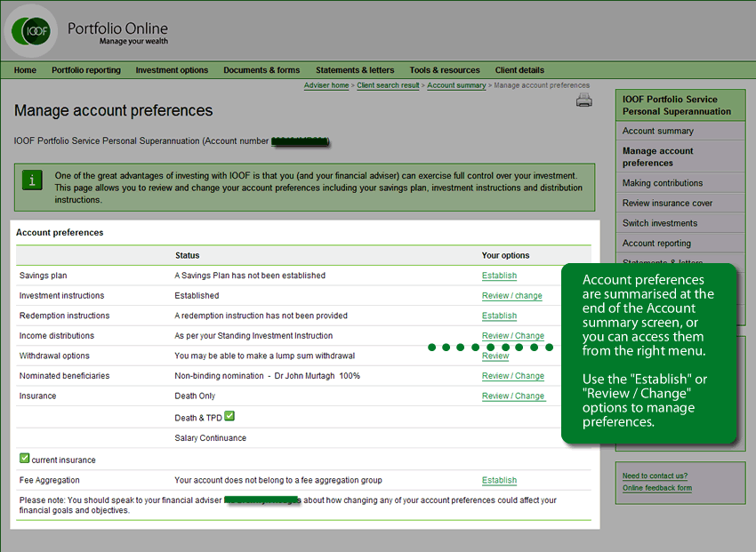The image size is (756, 552).
Task: Open Account reporting in right menu
Action: (x=680, y=244)
